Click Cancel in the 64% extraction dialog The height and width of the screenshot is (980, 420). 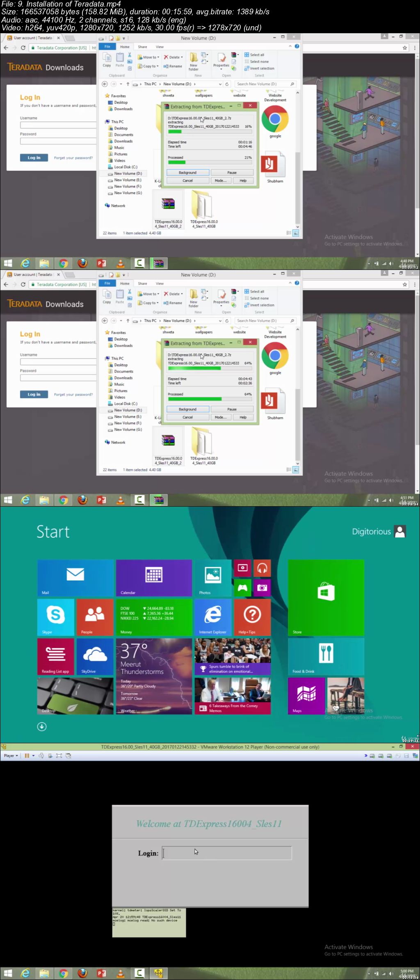(x=188, y=417)
